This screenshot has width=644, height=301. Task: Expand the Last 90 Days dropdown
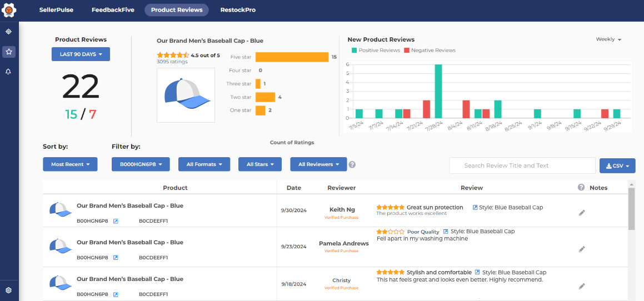click(x=81, y=54)
